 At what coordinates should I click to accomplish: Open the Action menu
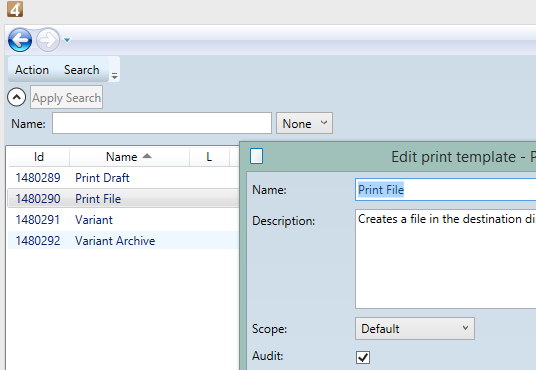[x=32, y=70]
